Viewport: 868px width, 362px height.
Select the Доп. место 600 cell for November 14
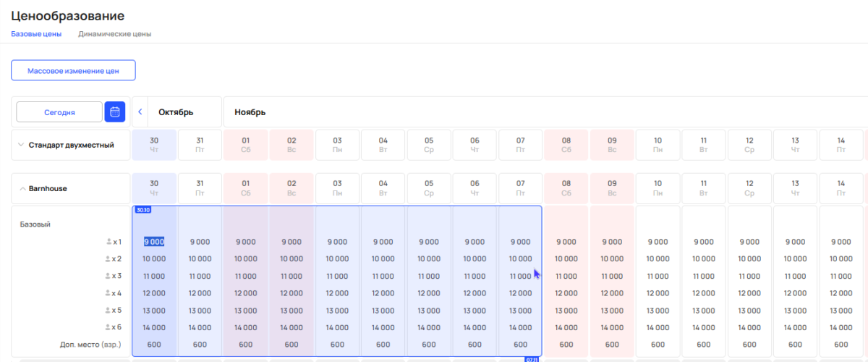841,345
